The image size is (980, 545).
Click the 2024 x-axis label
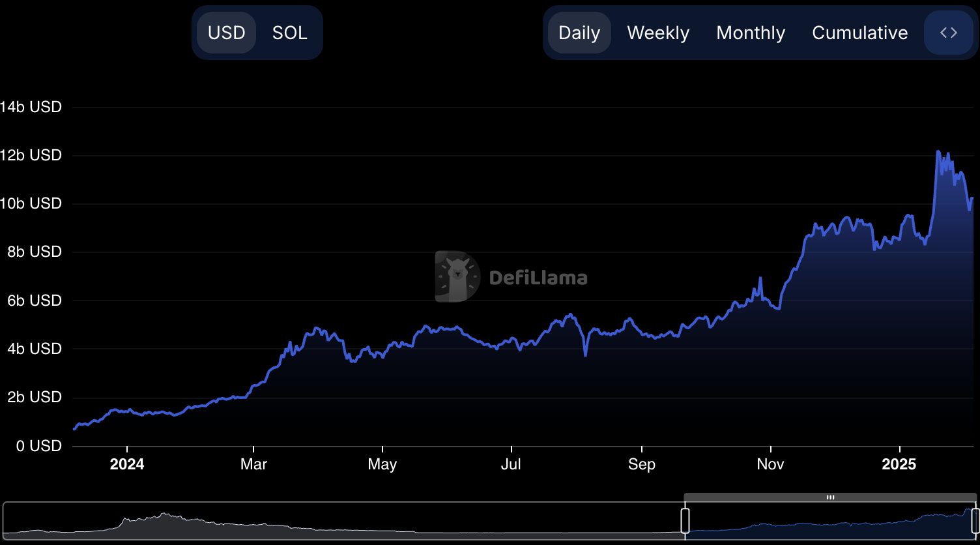[x=127, y=464]
